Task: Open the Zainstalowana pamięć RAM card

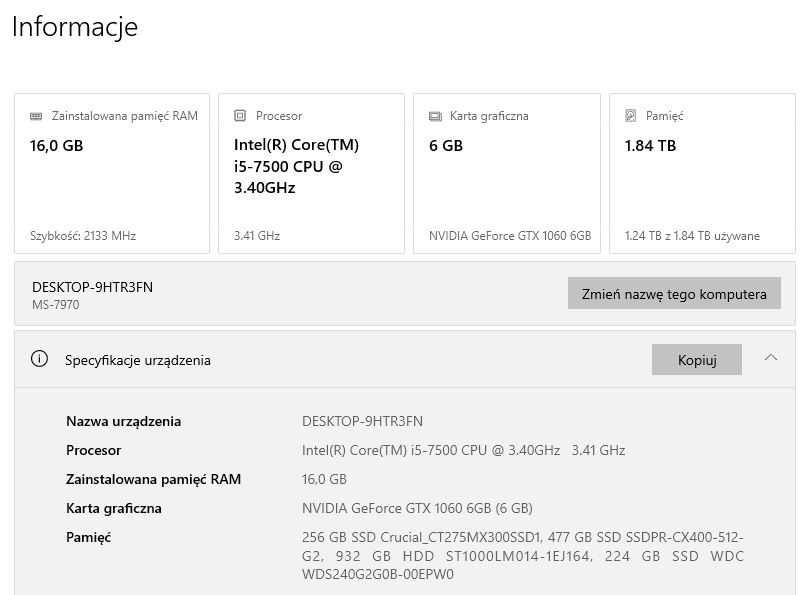Action: click(x=112, y=173)
